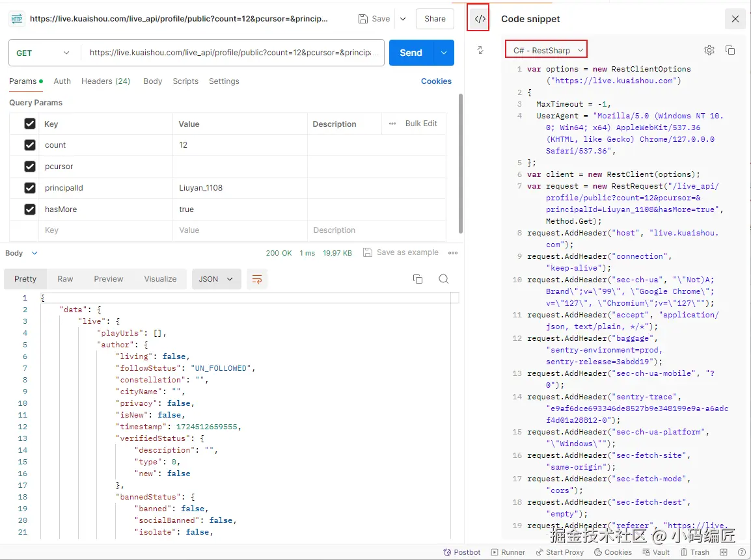
Task: Open the Settings tab
Action: (224, 81)
